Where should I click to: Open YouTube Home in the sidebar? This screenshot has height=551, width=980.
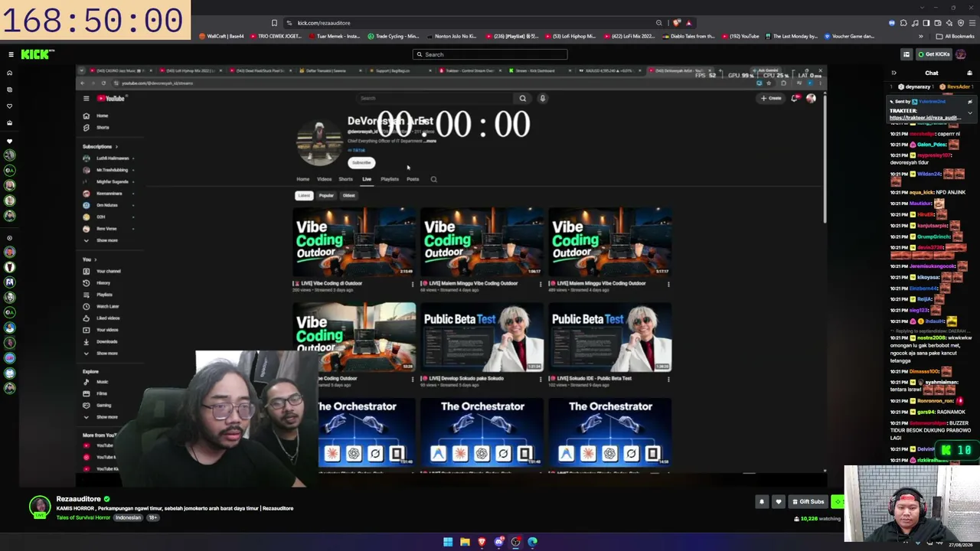coord(96,116)
